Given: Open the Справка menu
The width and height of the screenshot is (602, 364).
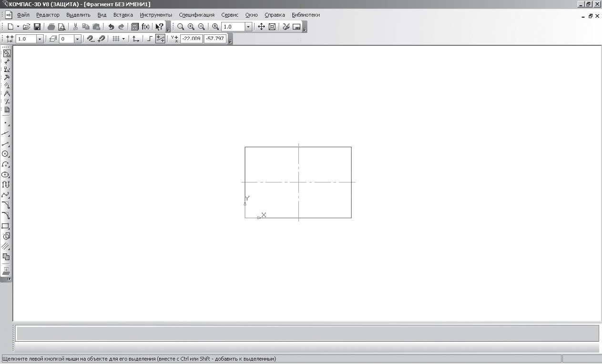Looking at the screenshot, I should click(x=275, y=15).
